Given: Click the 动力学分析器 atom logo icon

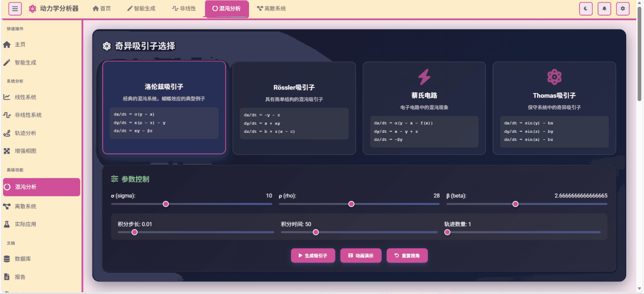Looking at the screenshot, I should (x=33, y=9).
